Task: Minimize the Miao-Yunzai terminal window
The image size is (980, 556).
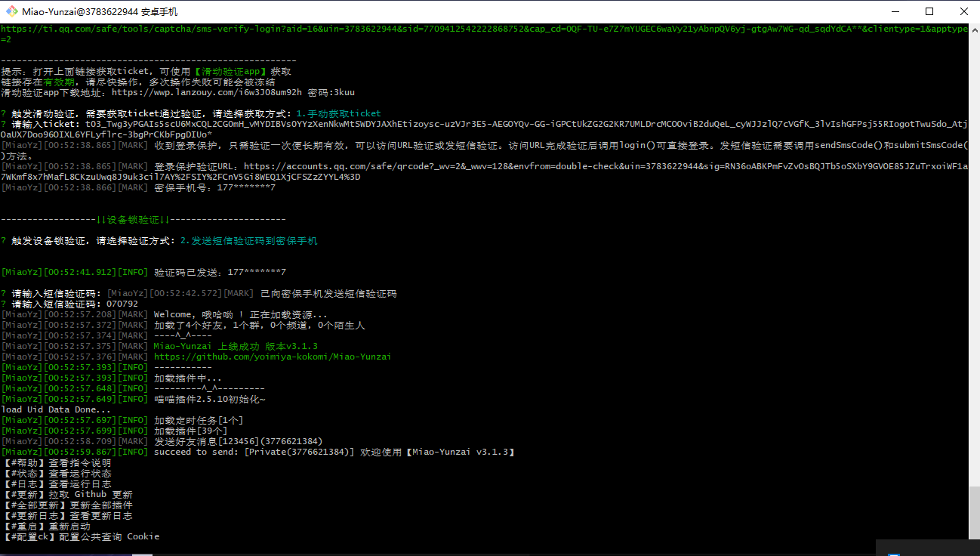Action: coord(895,11)
